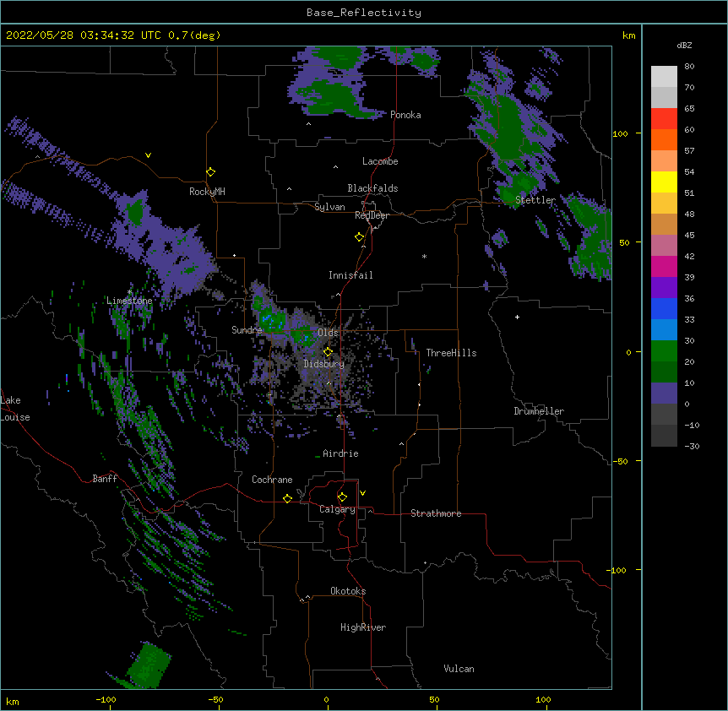Click the RockyMH town label
The image size is (728, 711).
coord(207,192)
